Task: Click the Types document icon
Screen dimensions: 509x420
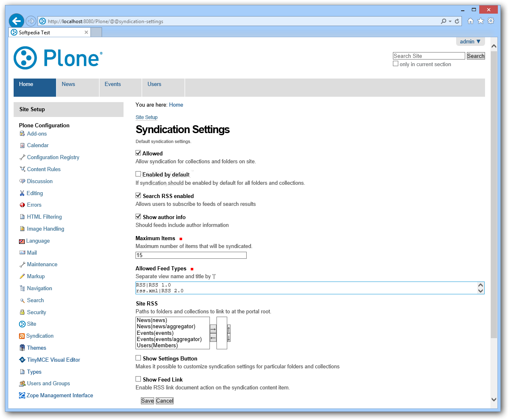Action: click(22, 372)
